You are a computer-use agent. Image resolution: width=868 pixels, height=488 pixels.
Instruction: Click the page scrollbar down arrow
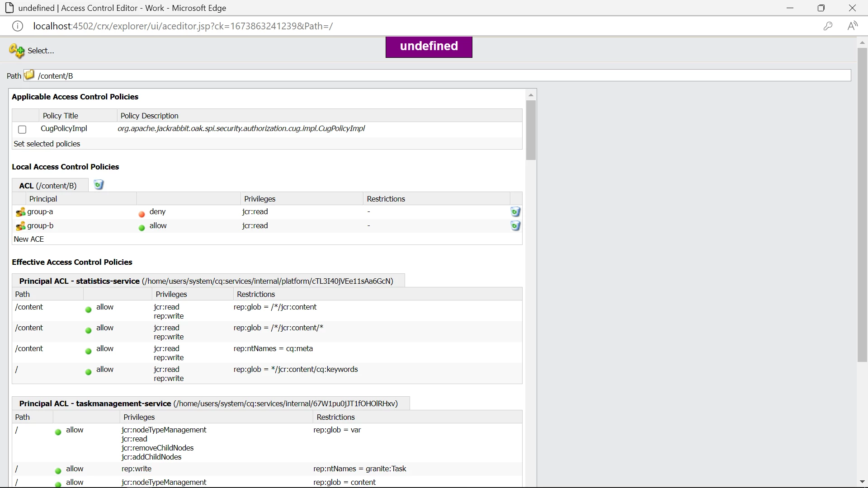[862, 482]
